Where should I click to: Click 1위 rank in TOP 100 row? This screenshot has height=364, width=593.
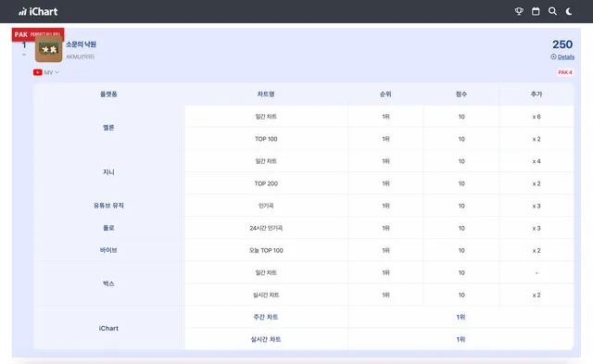pyautogui.click(x=385, y=139)
